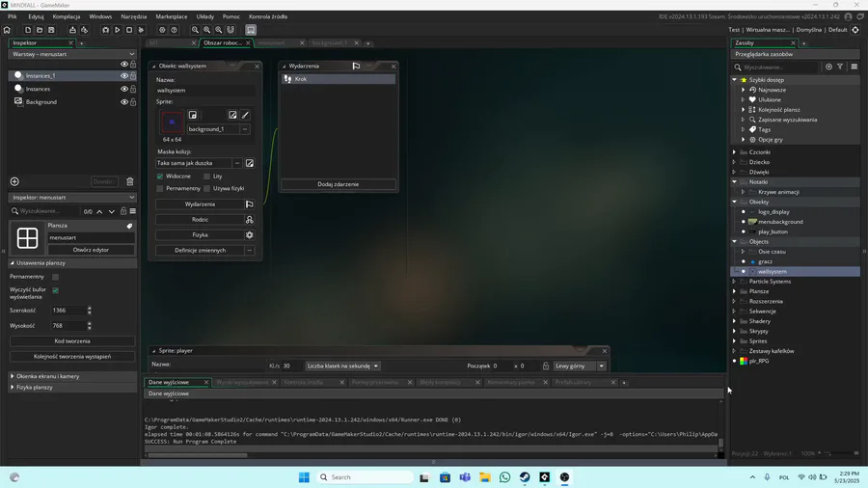Enable Pernamentny checkbox in object wallsystem
This screenshot has height=488, width=868.
[x=160, y=189]
